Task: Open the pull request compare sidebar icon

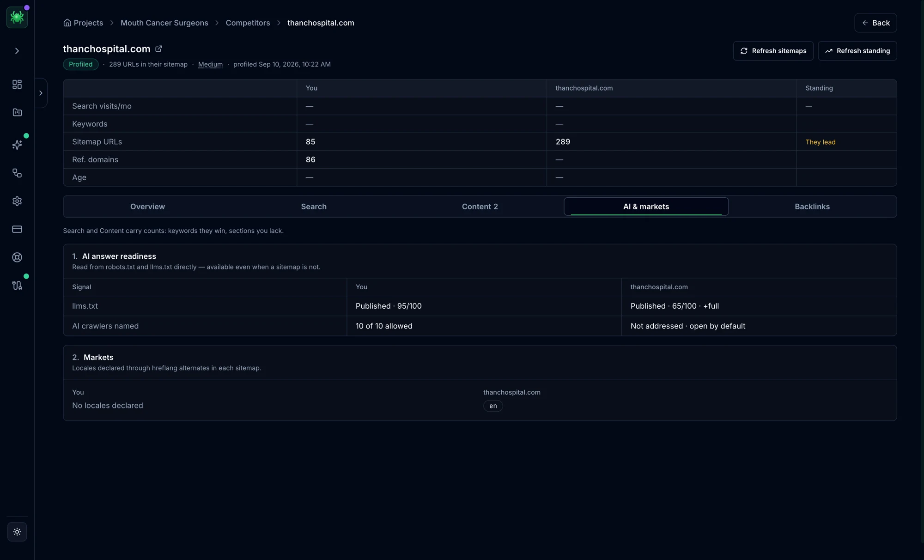Action: point(17,286)
